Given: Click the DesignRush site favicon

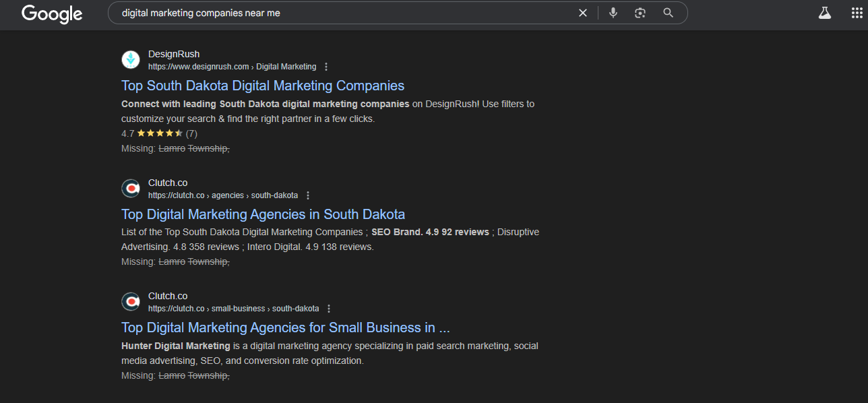Looking at the screenshot, I should click(x=131, y=60).
